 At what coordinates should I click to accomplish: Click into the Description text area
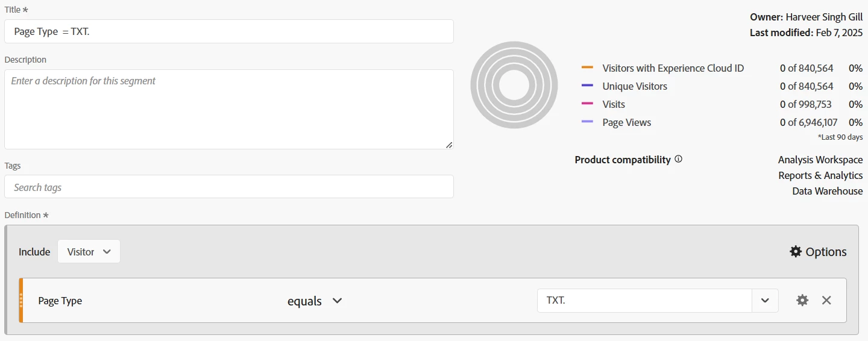coord(229,109)
